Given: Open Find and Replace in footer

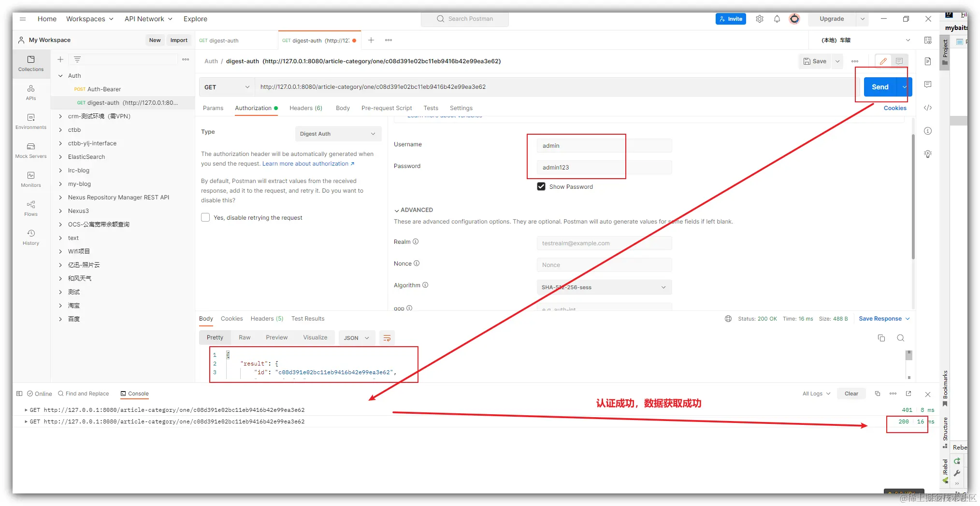Looking at the screenshot, I should (84, 394).
